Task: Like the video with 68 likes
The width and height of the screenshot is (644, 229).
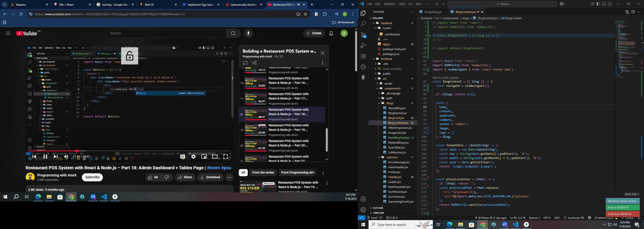Action: click(x=153, y=177)
